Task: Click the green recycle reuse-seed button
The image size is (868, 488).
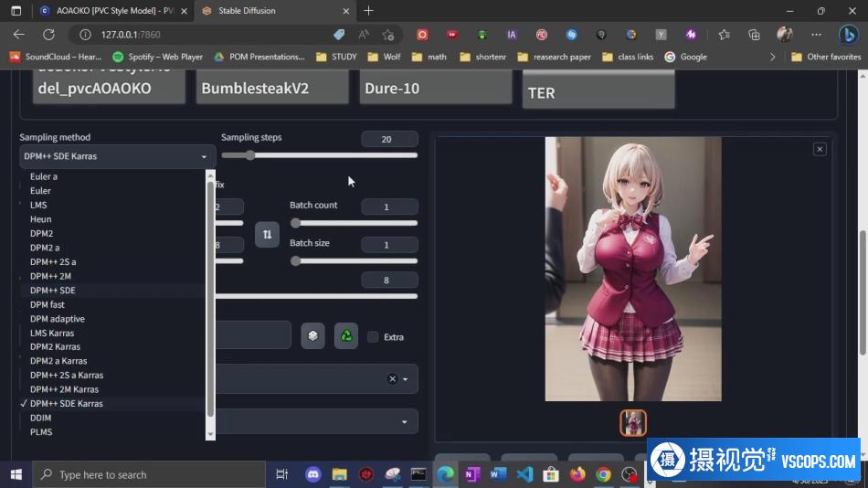Action: (x=346, y=336)
